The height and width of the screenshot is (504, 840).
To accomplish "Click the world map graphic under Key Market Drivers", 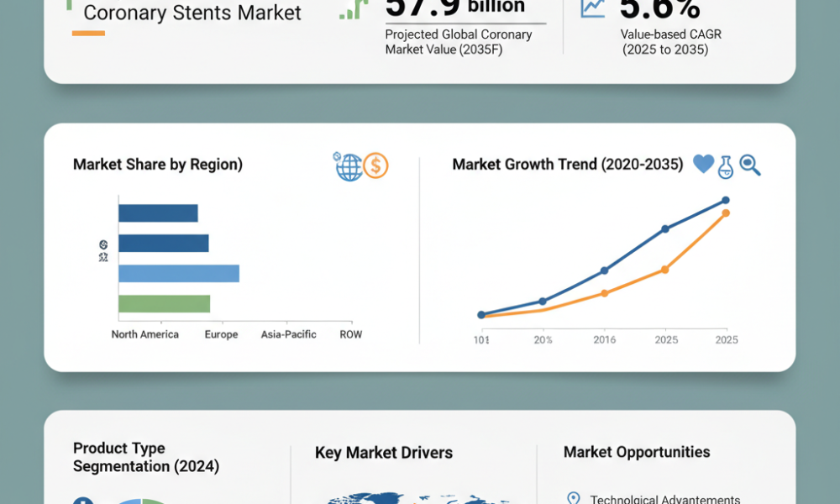I will click(417, 498).
